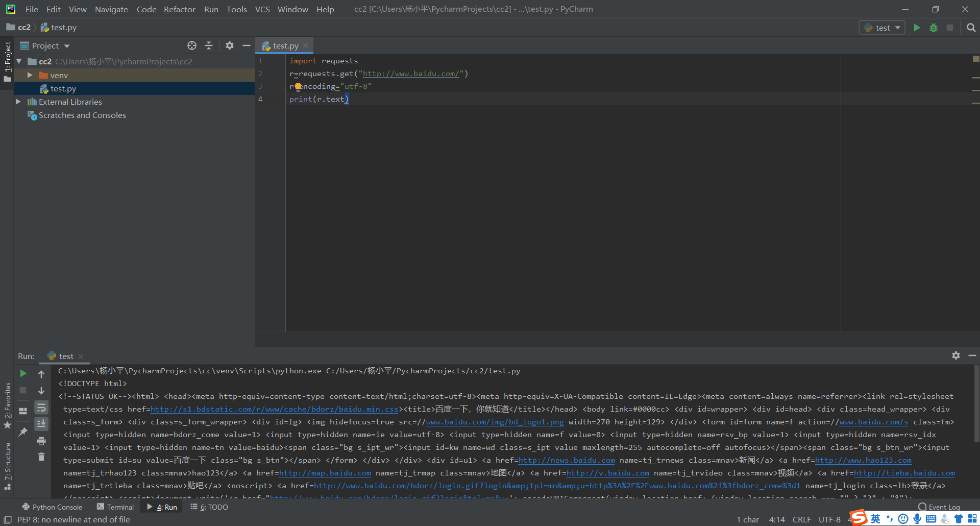Open the Tools menu
Image resolution: width=980 pixels, height=526 pixels.
(236, 9)
